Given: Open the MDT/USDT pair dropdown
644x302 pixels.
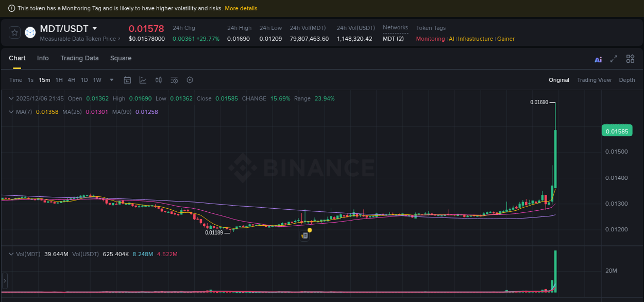Looking at the screenshot, I should pyautogui.click(x=95, y=28).
